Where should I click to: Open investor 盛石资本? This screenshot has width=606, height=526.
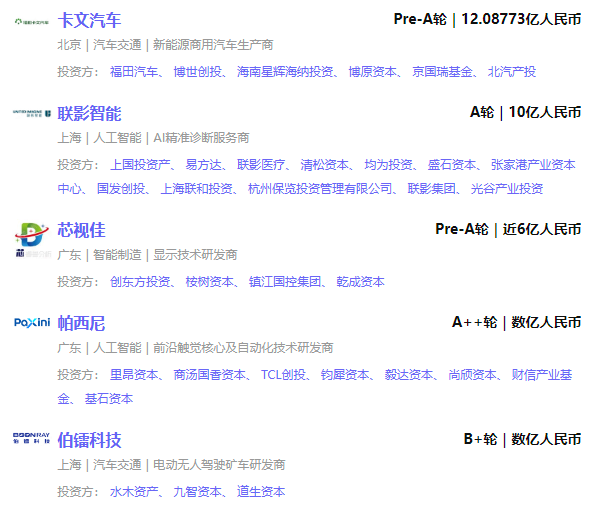coord(452,165)
